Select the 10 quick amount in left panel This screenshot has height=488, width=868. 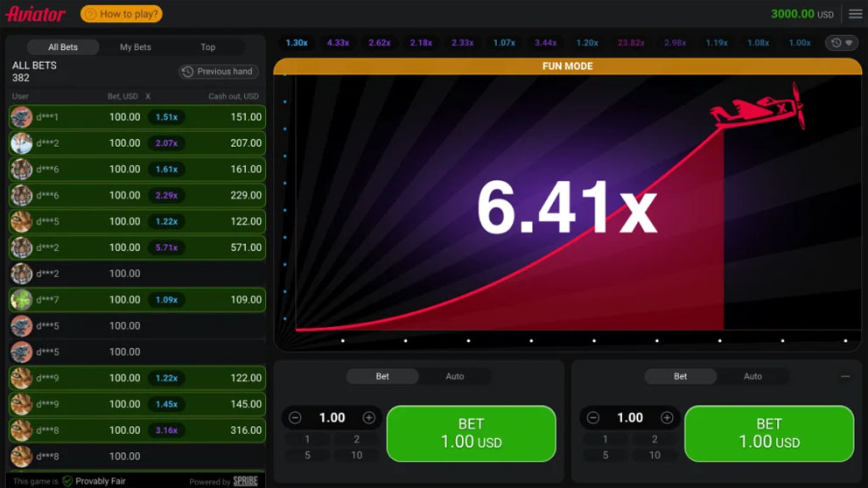click(356, 455)
